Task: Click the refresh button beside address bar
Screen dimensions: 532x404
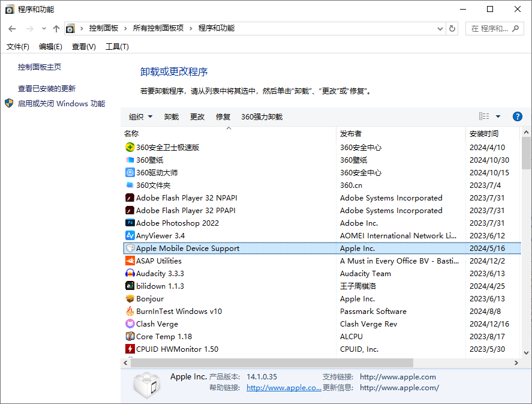Action: click(452, 28)
